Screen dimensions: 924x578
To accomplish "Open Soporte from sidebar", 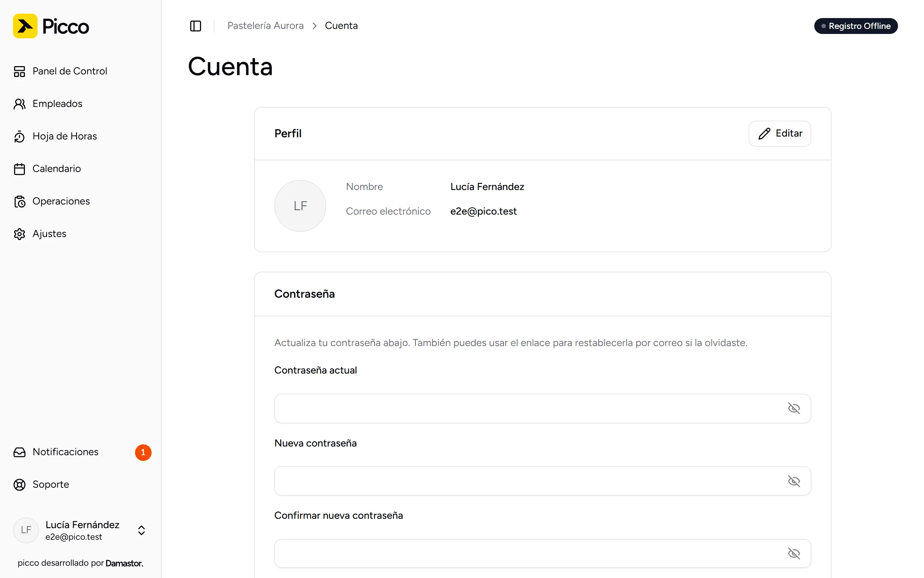I will coord(80,484).
